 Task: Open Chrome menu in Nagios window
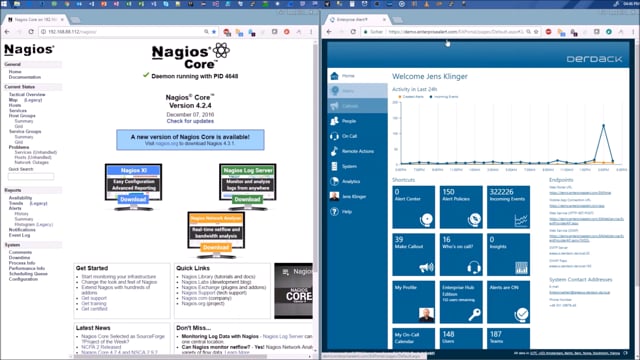point(311,31)
